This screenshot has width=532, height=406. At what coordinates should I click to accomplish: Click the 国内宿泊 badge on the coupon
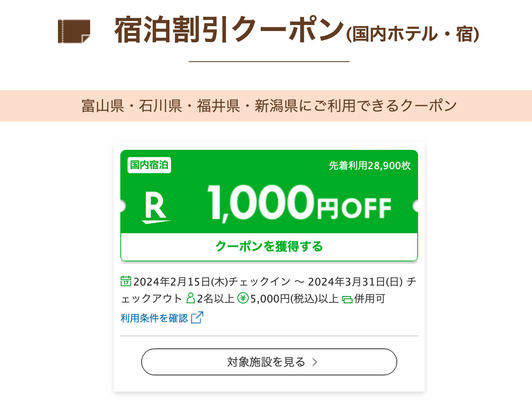click(149, 165)
